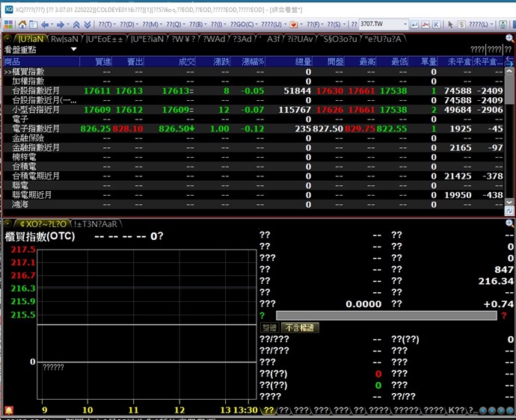Click the gray buy/sell ratio bar
This screenshot has width=516, height=420.
[x=386, y=315]
